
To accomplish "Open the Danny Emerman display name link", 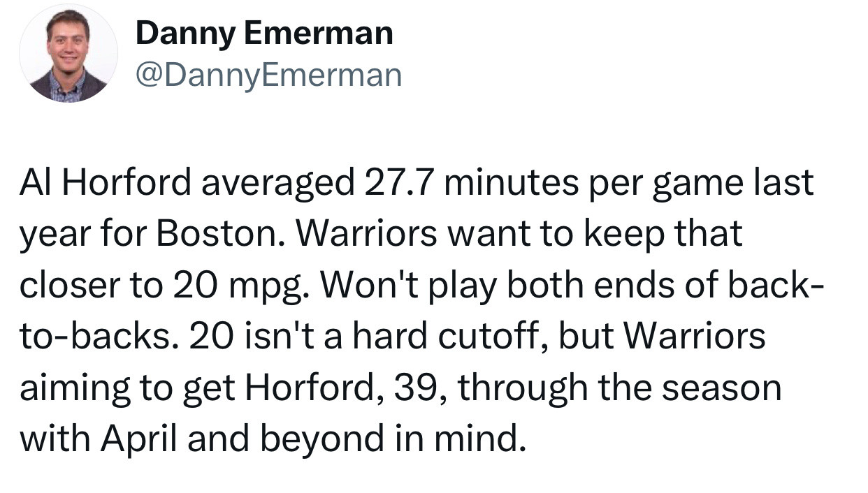I will tap(264, 33).
